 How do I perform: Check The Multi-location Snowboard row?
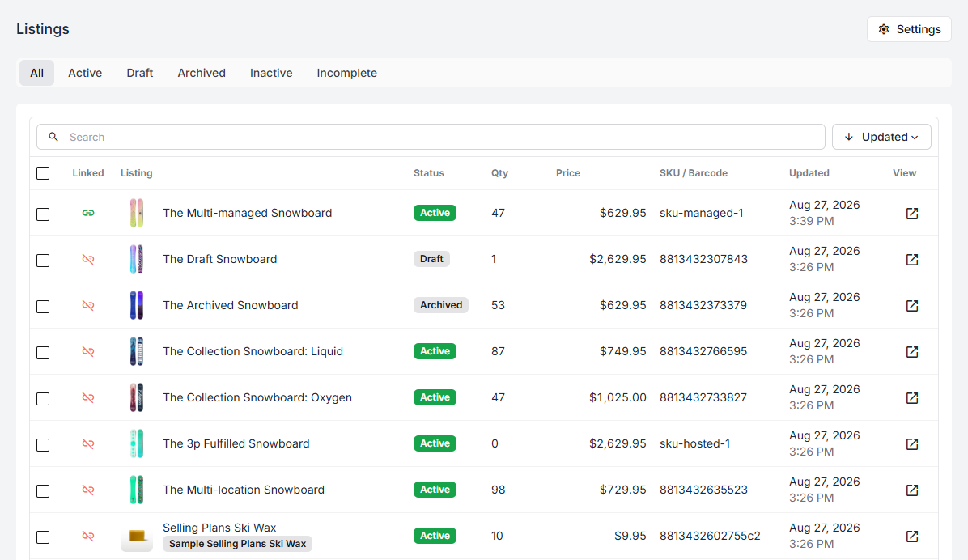point(43,491)
